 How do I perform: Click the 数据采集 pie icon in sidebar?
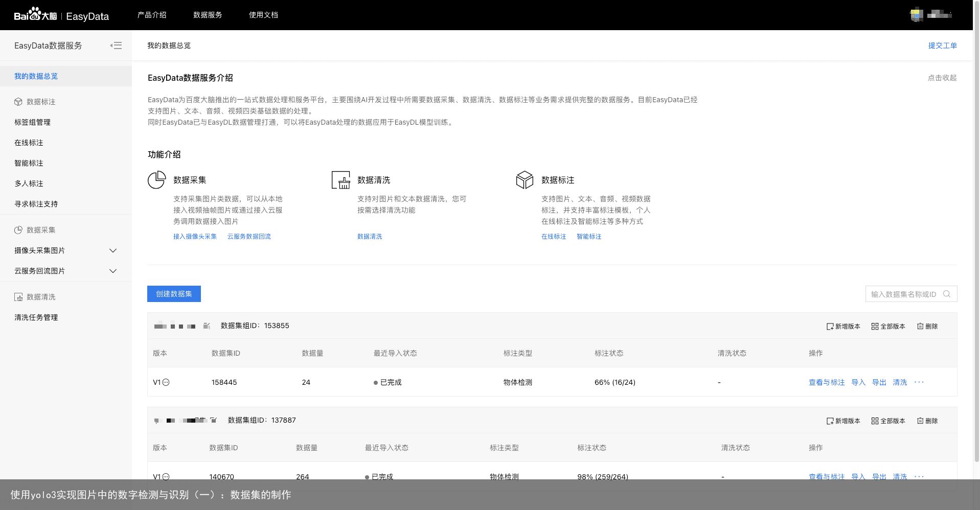coord(18,230)
